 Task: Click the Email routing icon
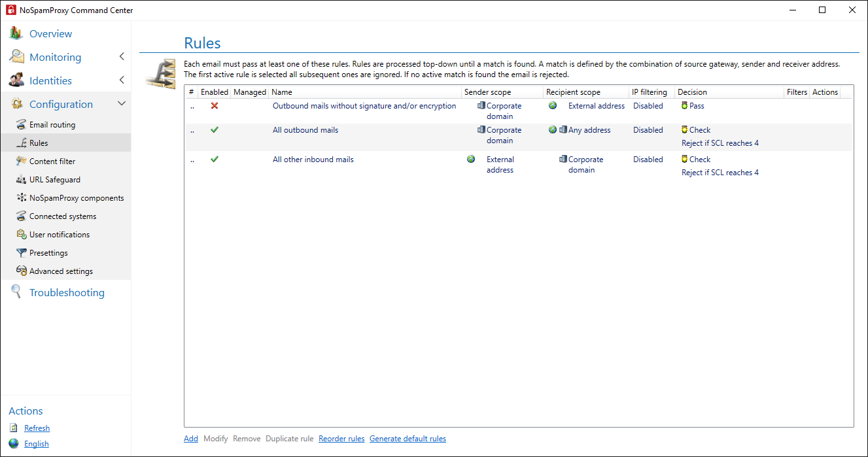click(22, 124)
